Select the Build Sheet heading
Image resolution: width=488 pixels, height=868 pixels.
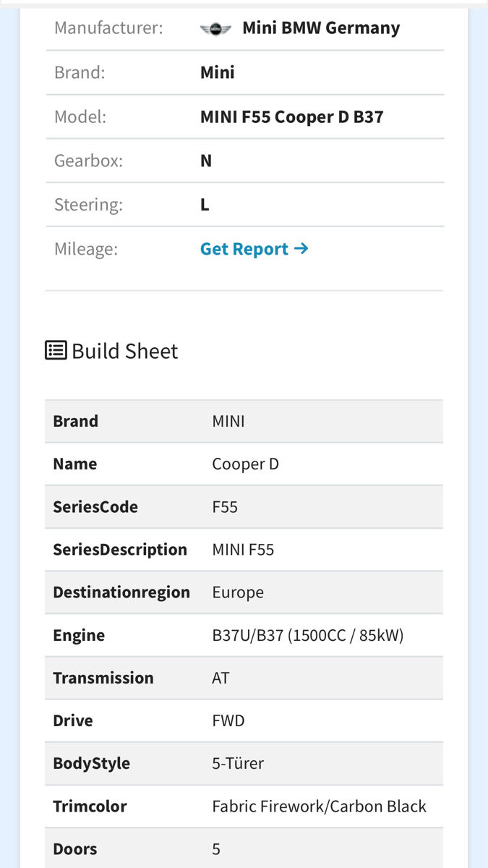[124, 351]
